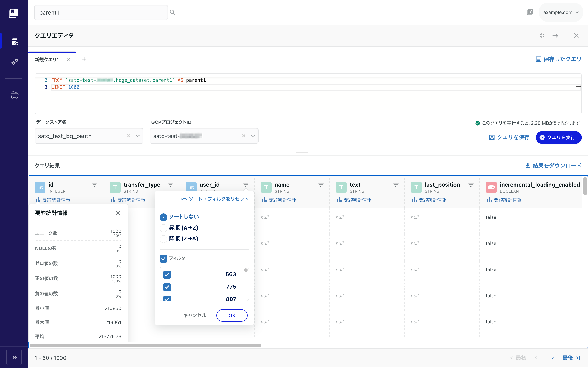Click the filter list scrollbar thumb
This screenshot has height=368, width=588.
[246, 270]
